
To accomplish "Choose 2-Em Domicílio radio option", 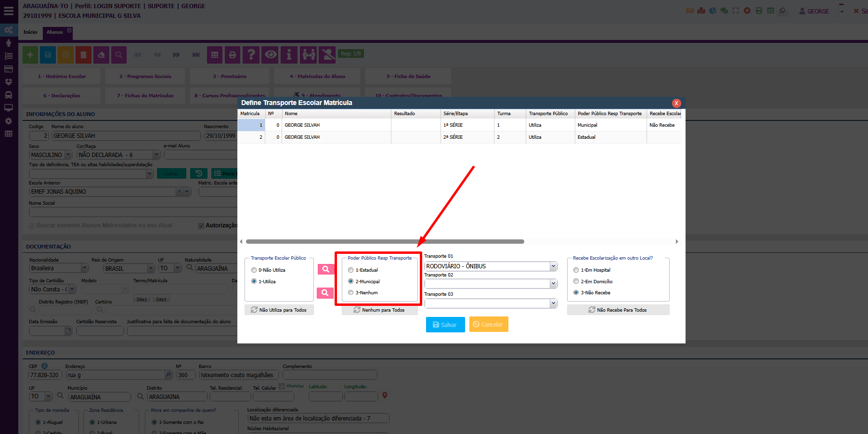I will click(576, 281).
